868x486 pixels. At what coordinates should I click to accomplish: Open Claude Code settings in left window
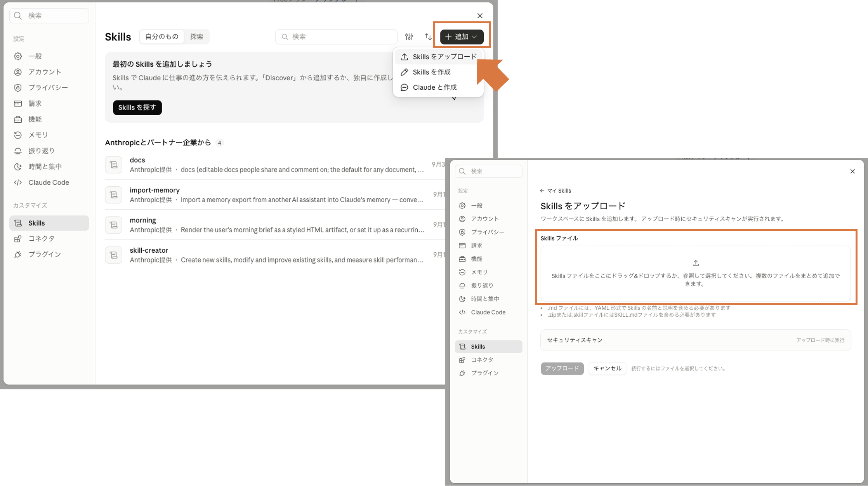tap(49, 182)
